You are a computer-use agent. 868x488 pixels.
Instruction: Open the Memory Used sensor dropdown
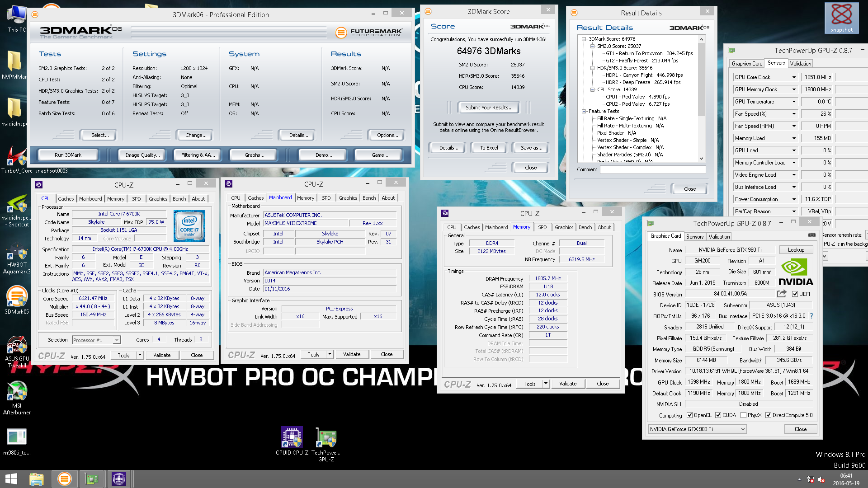(794, 138)
